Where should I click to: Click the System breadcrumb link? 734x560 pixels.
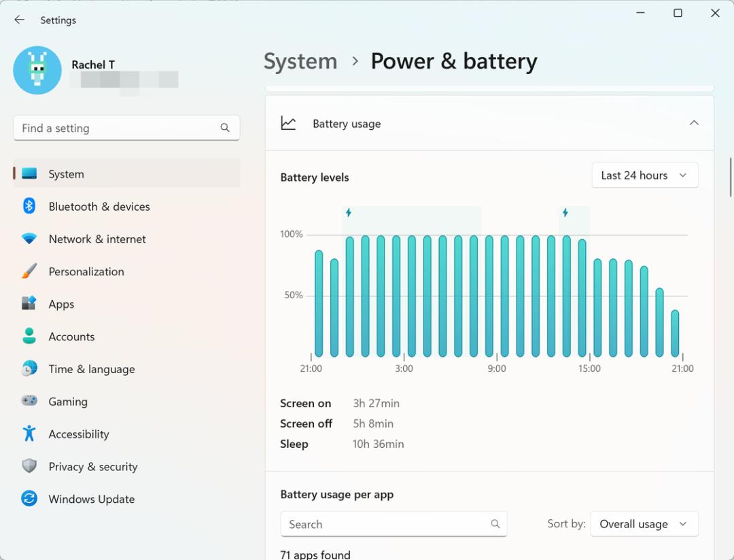pyautogui.click(x=300, y=62)
